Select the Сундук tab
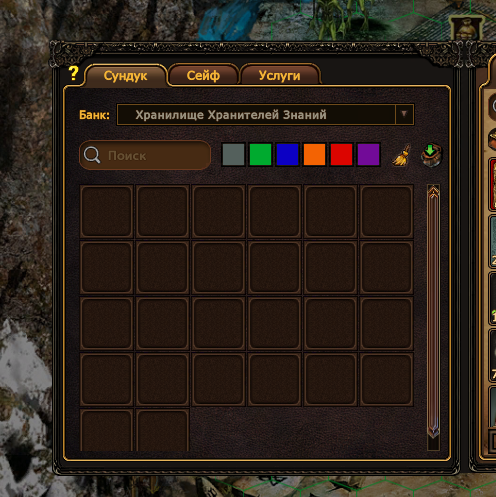496x497 pixels. 125,76
